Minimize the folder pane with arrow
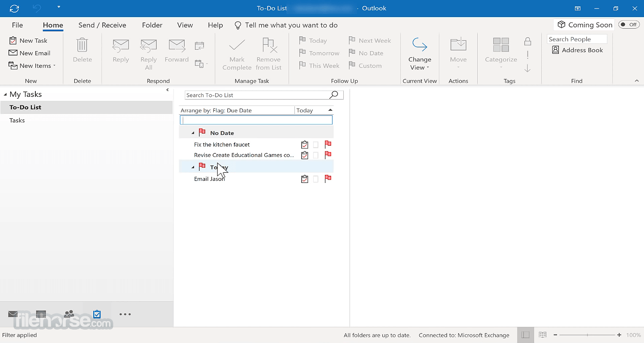The height and width of the screenshot is (343, 644). (168, 90)
